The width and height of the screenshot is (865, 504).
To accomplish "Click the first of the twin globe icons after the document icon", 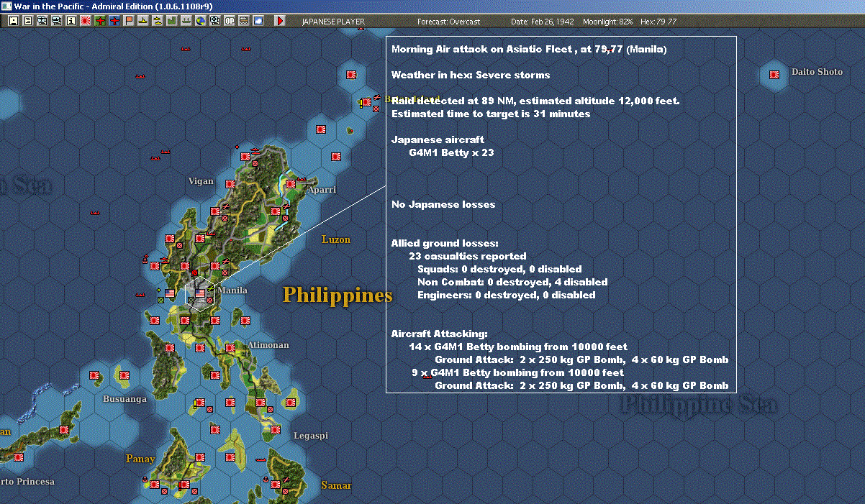I will click(42, 21).
